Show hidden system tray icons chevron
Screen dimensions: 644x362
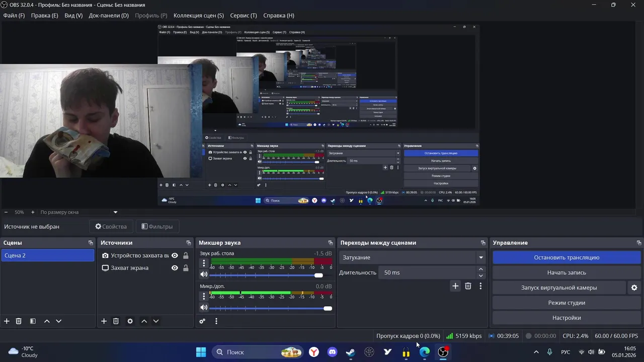click(536, 352)
